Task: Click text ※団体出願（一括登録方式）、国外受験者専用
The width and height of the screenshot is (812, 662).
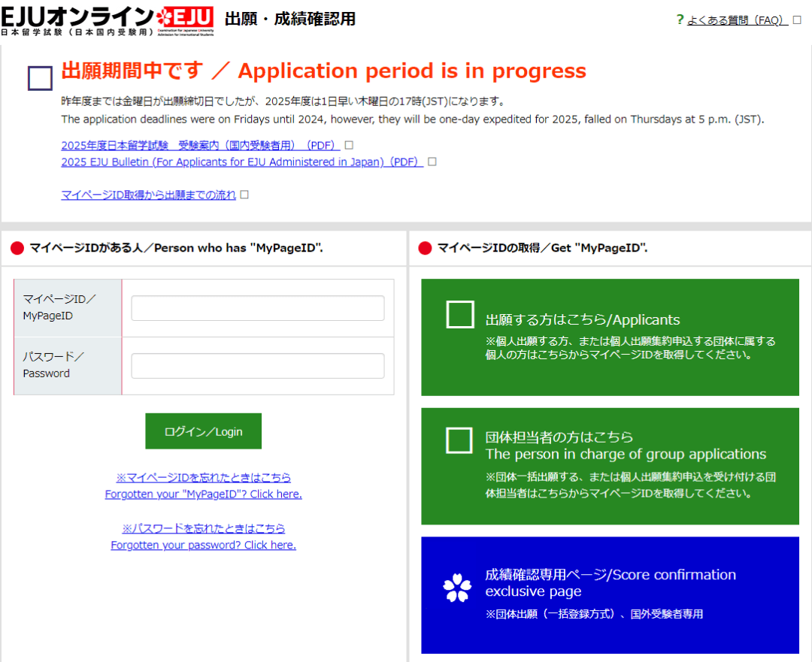Action: [x=594, y=614]
